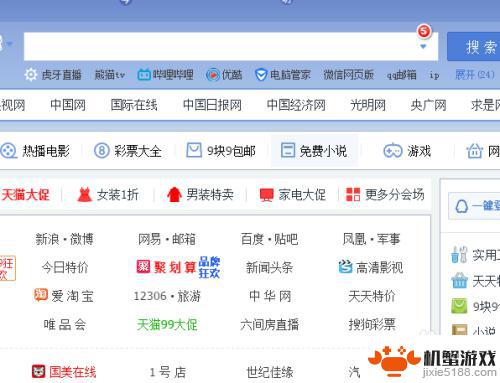Open the 唯品会 link
This screenshot has height=383, width=500.
pyautogui.click(x=65, y=324)
